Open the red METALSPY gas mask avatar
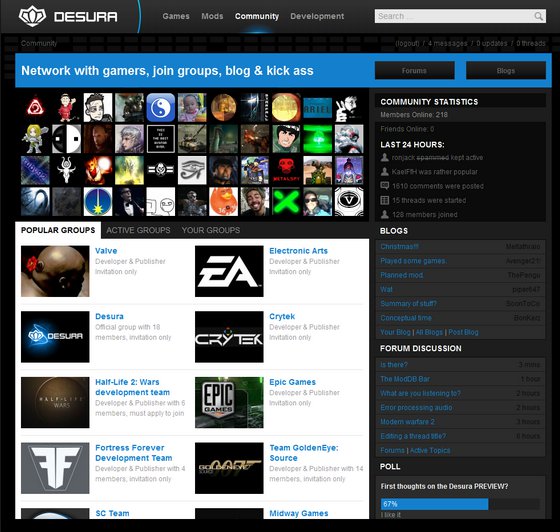This screenshot has height=532, width=560. (286, 170)
